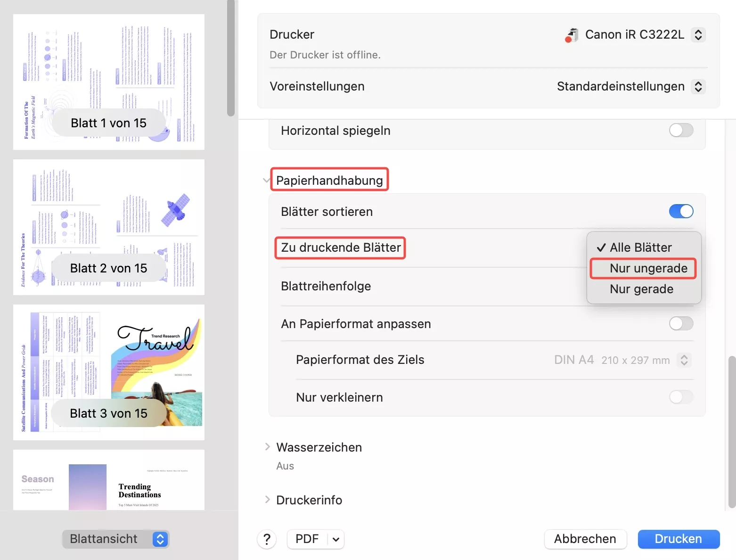Click the Abbrechen button

click(x=585, y=539)
